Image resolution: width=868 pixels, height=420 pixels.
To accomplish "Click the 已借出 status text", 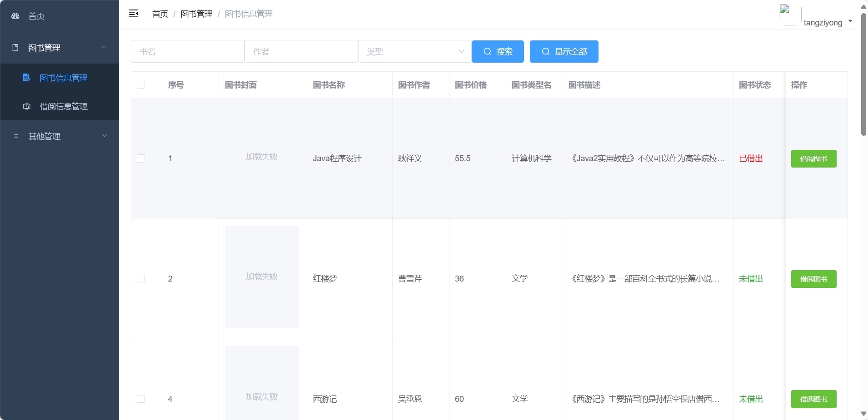I will (751, 158).
